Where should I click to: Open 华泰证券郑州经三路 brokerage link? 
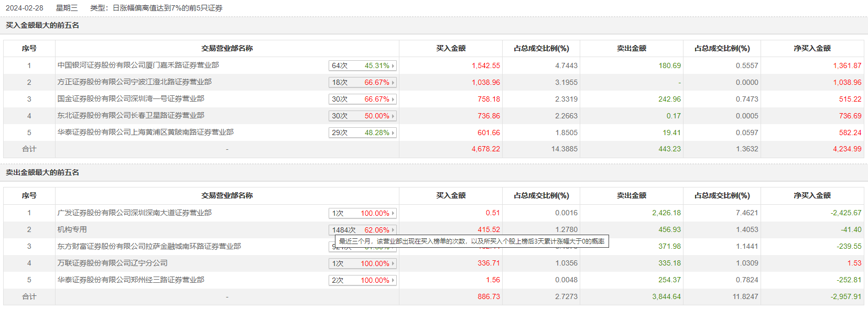click(131, 280)
